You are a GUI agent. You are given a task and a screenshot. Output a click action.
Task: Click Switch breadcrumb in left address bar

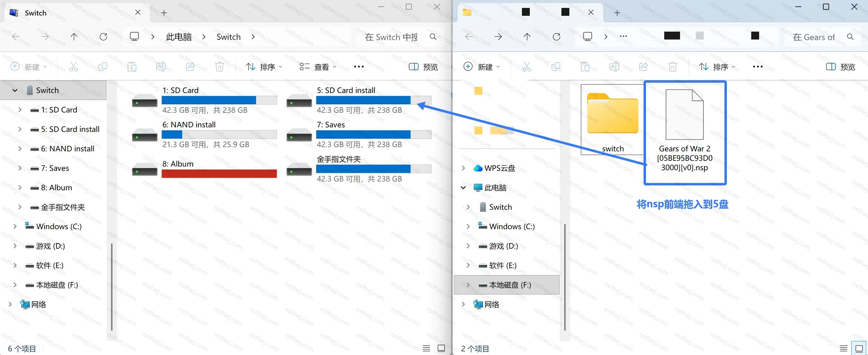(228, 37)
